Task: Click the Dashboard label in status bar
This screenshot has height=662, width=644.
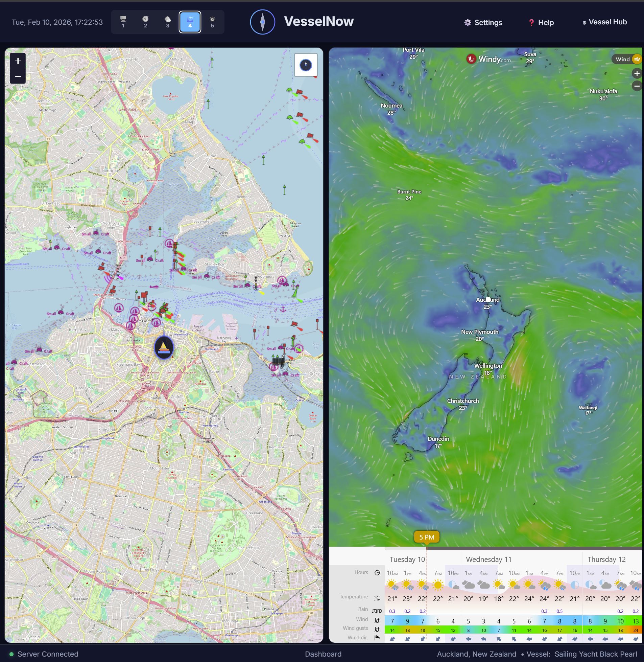Action: point(323,654)
